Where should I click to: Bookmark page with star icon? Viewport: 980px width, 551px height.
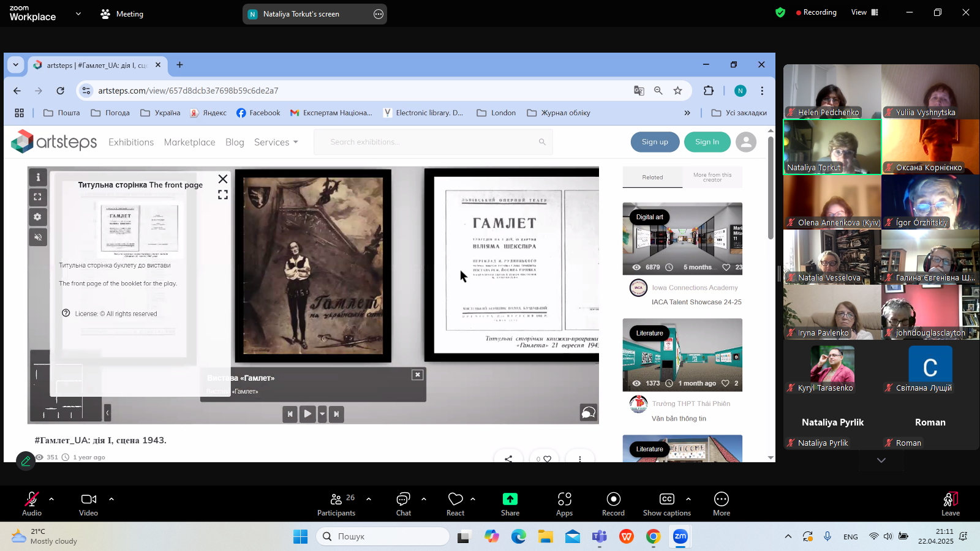point(677,91)
